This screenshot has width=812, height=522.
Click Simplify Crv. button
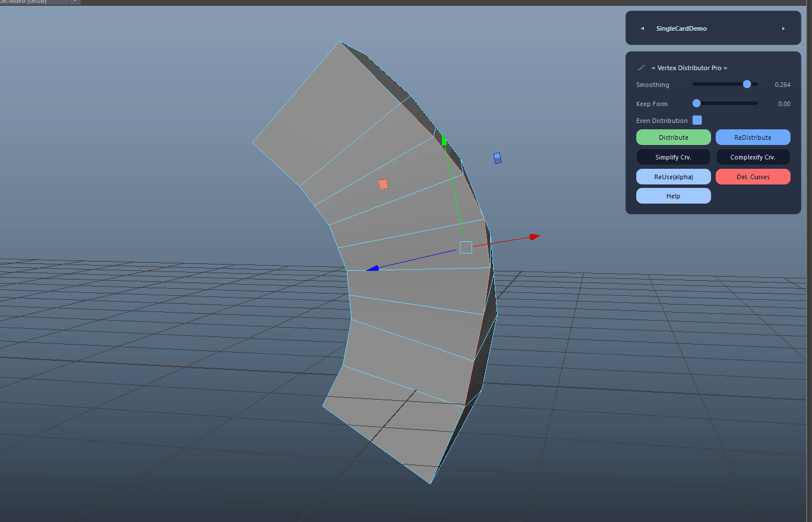[x=673, y=157]
